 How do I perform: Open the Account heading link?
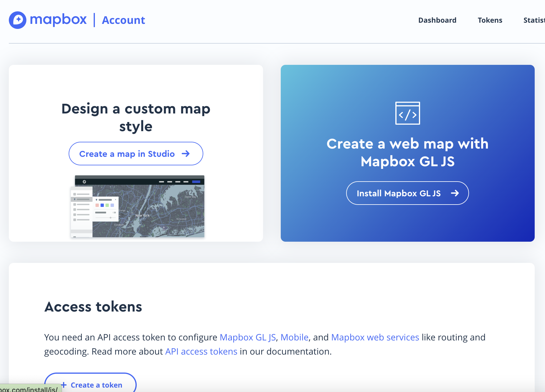tap(123, 20)
